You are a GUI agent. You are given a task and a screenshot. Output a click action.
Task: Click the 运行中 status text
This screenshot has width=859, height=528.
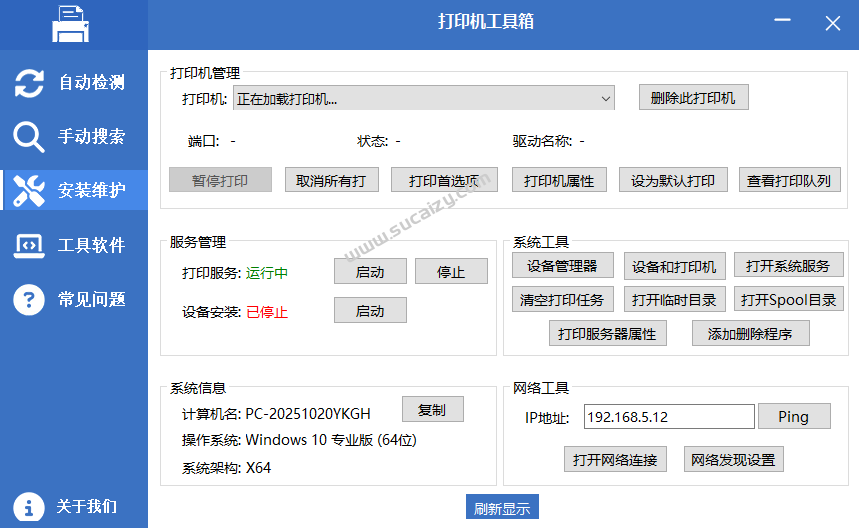tap(267, 273)
